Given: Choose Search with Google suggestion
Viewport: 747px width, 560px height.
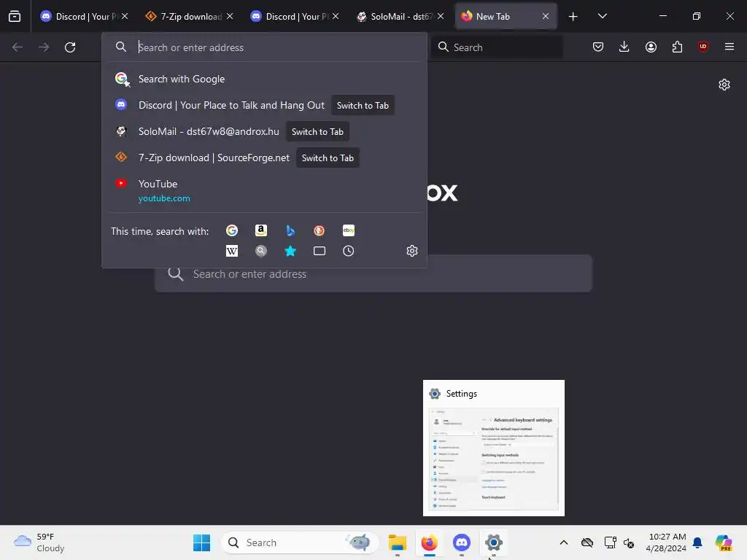Looking at the screenshot, I should click(264, 79).
